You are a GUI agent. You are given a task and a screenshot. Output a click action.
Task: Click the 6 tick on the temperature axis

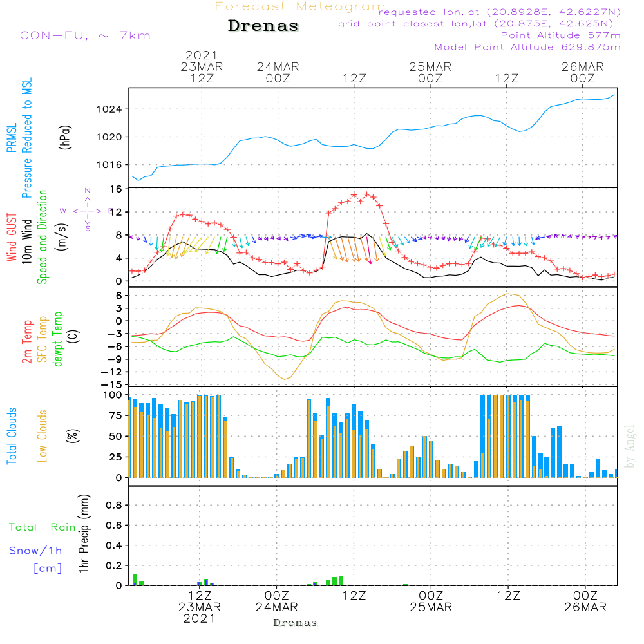(119, 296)
